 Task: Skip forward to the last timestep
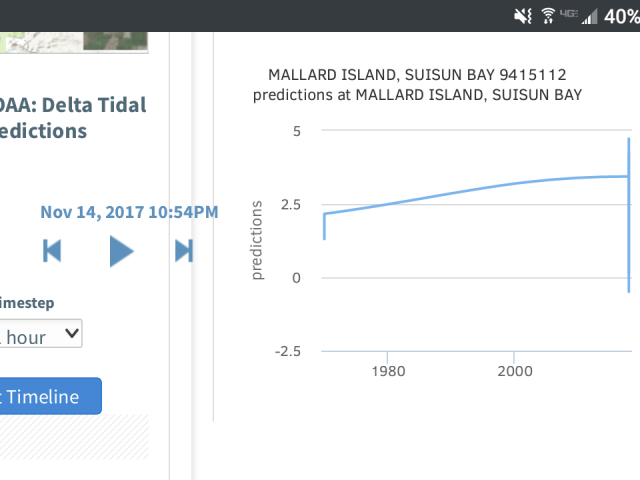pos(184,250)
